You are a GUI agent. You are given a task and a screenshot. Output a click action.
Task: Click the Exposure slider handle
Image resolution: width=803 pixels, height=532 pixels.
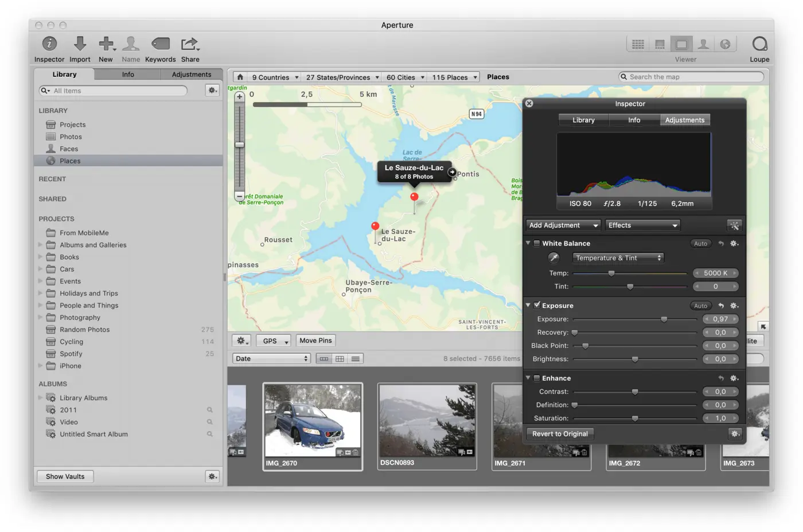(x=664, y=319)
